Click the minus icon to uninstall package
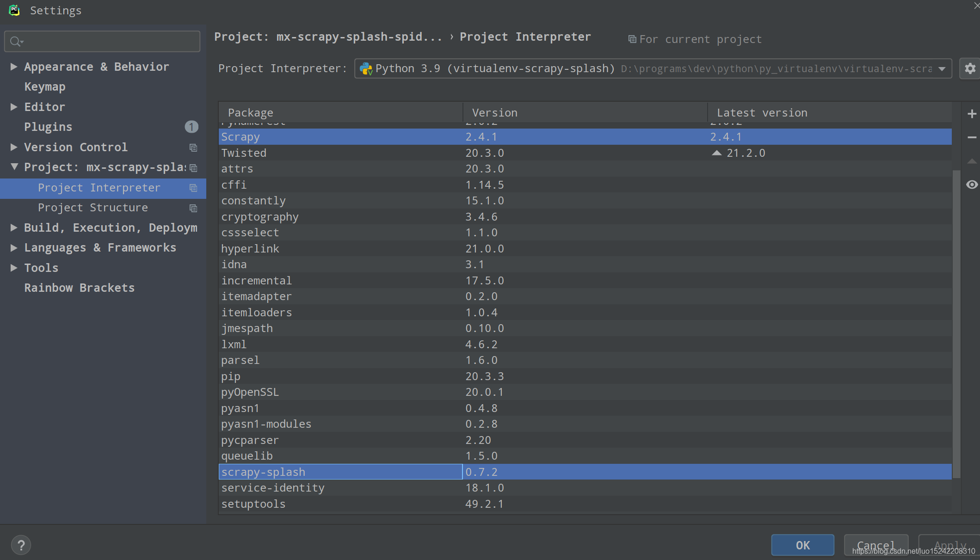This screenshot has width=980, height=560. pyautogui.click(x=972, y=137)
